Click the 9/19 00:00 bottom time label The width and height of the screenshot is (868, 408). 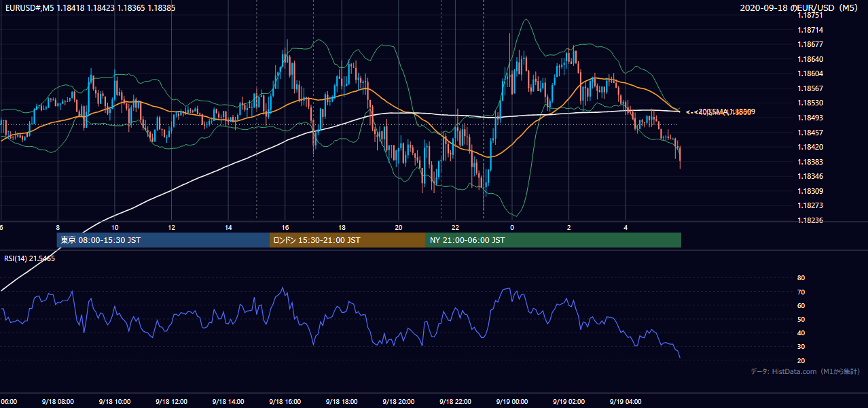(x=512, y=402)
